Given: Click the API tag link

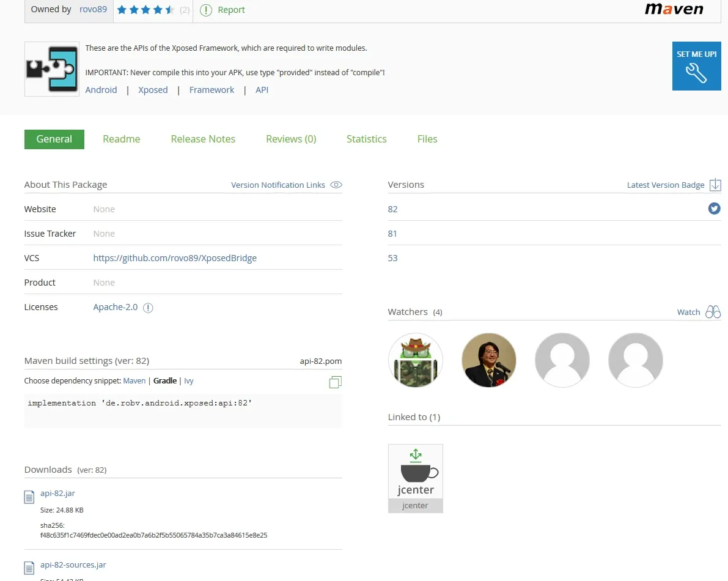Looking at the screenshot, I should (x=262, y=90).
